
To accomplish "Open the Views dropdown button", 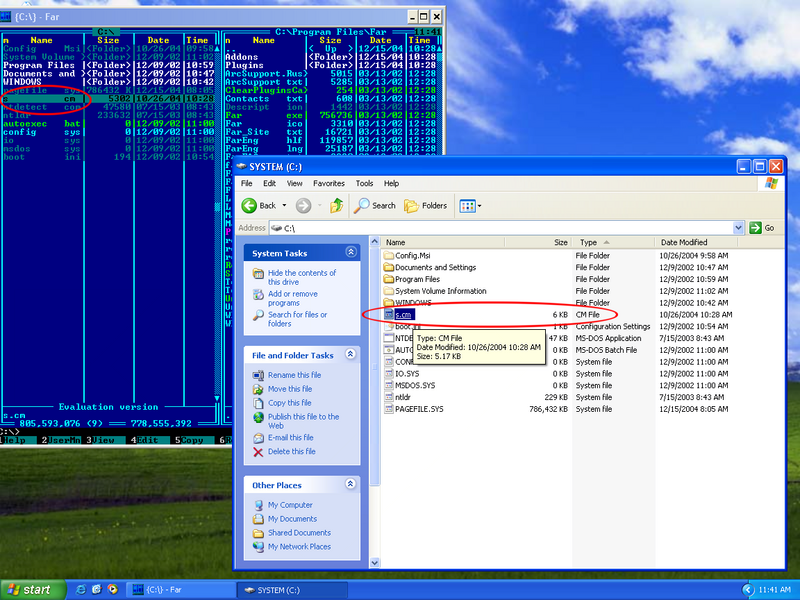I will [x=470, y=205].
